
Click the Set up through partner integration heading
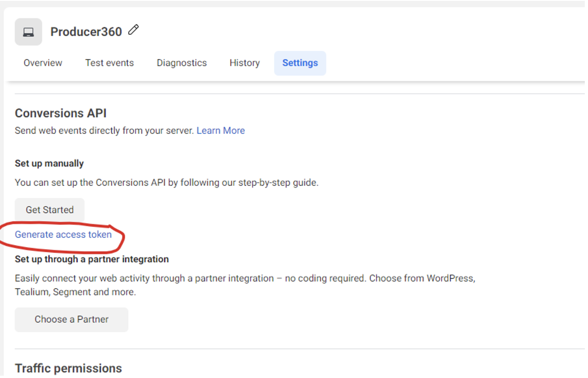(92, 259)
